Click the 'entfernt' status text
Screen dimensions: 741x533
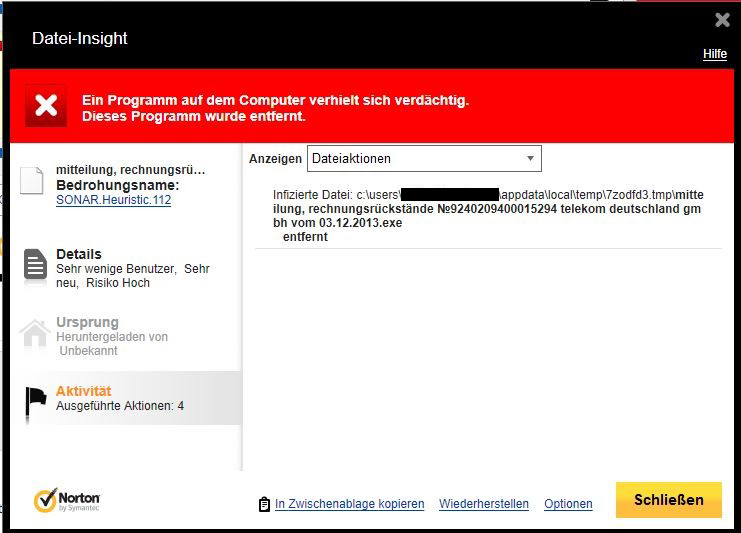pos(305,237)
